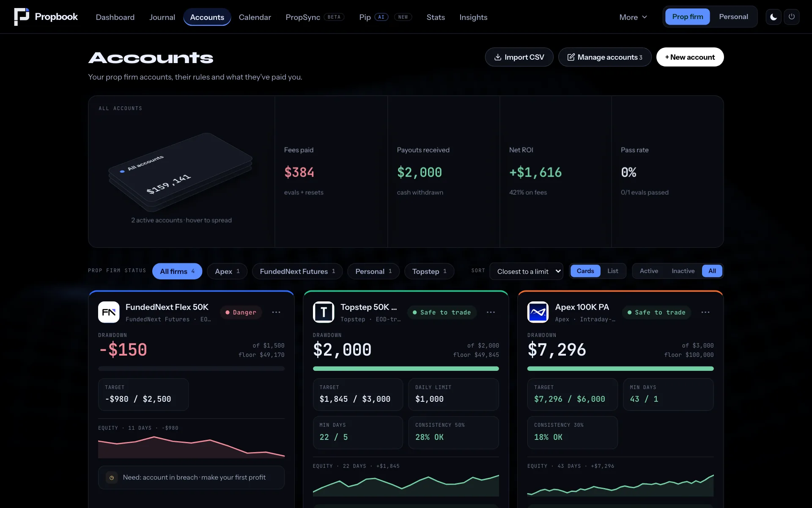The image size is (812, 508).
Task: Click Manage accounts button
Action: [605, 57]
